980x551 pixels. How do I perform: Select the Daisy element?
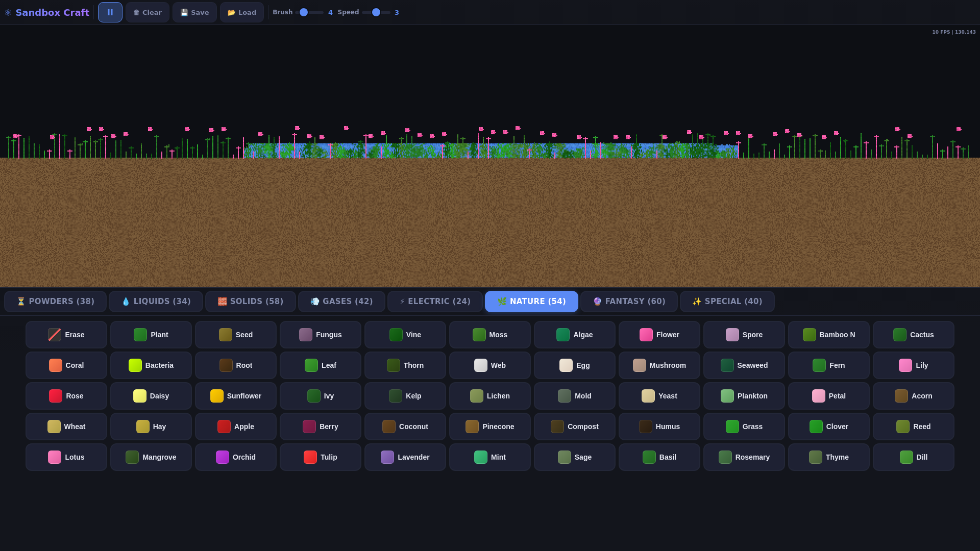pos(151,396)
